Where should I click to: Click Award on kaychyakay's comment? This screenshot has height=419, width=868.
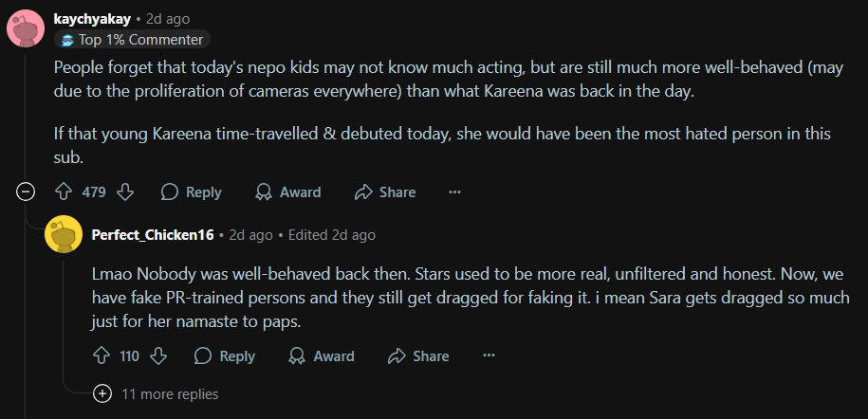(x=288, y=191)
